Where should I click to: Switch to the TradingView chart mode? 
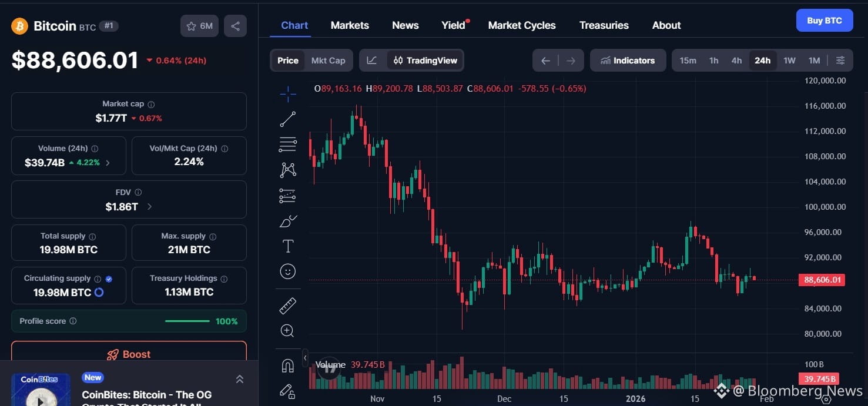[x=425, y=61]
